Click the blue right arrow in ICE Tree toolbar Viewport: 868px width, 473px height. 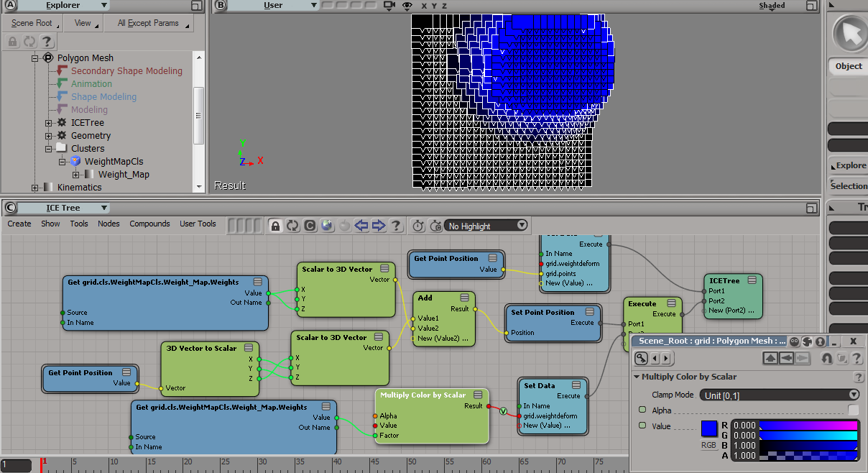point(379,226)
